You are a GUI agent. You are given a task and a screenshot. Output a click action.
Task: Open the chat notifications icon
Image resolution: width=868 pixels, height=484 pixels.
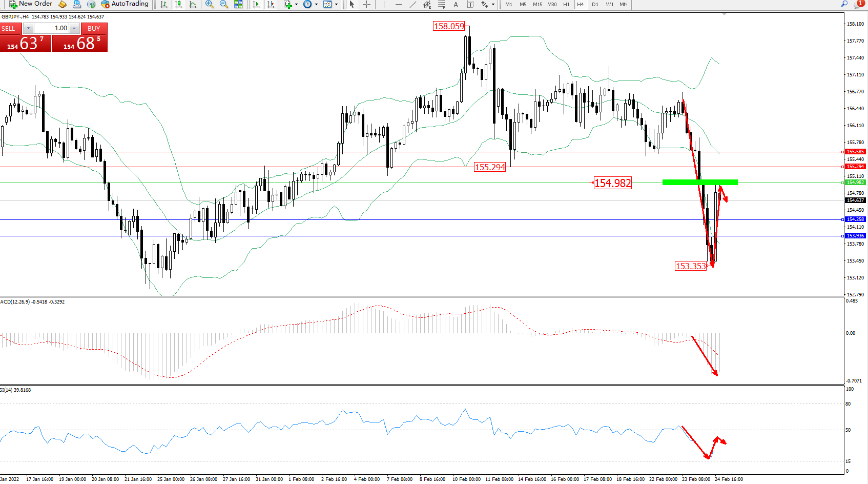click(859, 4)
